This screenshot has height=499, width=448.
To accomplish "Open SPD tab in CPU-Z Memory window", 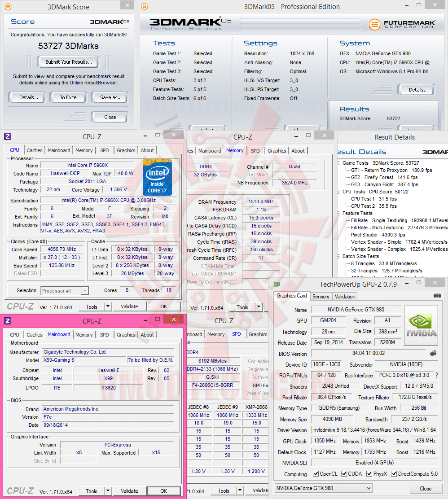I will click(255, 150).
